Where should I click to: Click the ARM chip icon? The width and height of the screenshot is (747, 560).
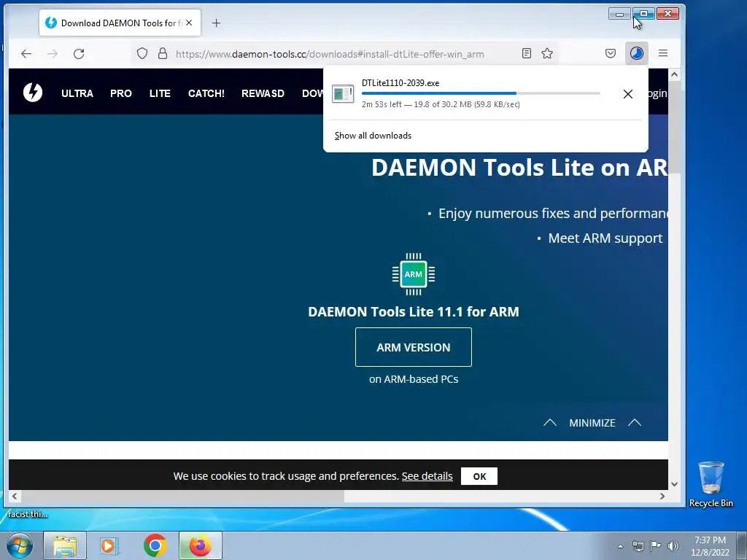pyautogui.click(x=414, y=274)
